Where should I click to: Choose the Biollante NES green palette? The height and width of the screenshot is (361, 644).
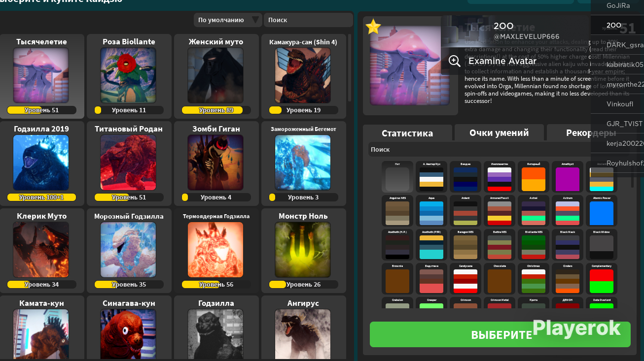(x=534, y=245)
